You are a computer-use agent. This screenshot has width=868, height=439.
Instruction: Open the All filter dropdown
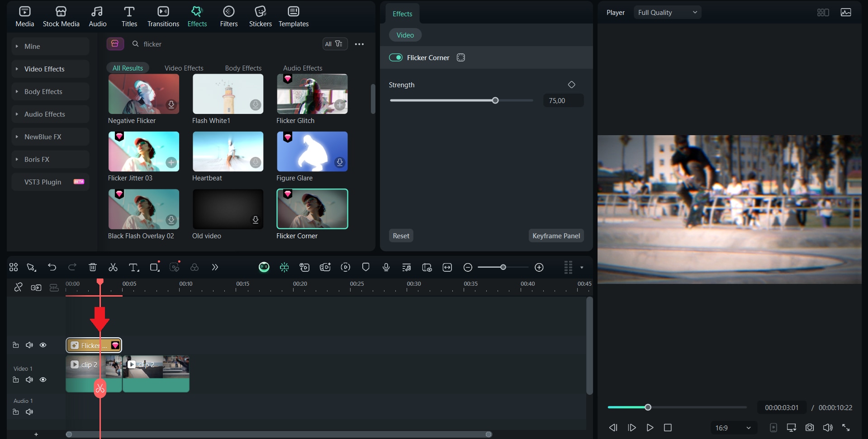[x=335, y=44]
